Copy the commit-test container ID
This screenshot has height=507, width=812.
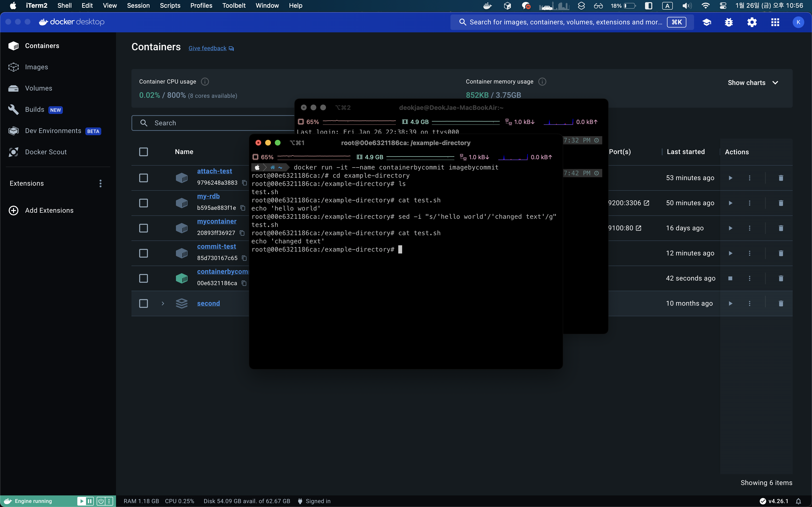point(244,258)
